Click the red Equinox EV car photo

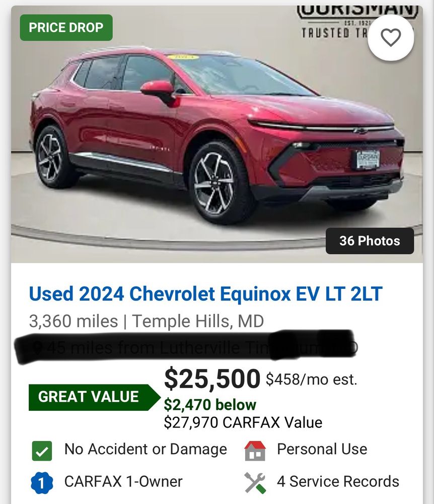217,135
